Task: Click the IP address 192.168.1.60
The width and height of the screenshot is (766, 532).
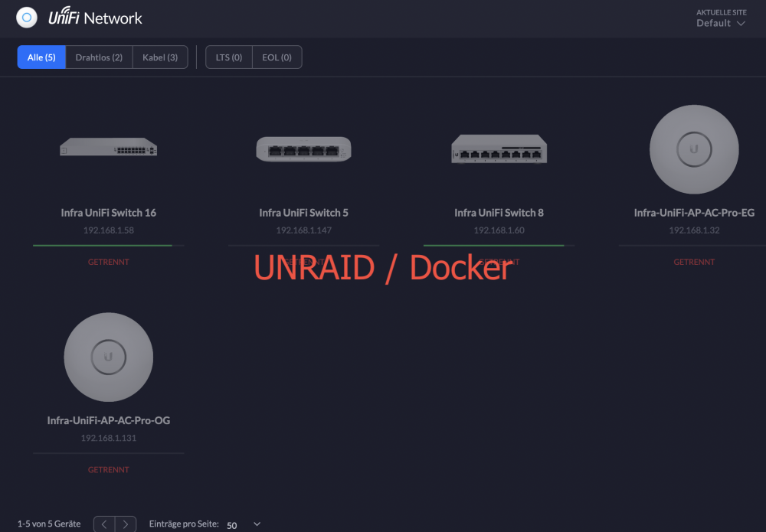Action: (x=499, y=230)
